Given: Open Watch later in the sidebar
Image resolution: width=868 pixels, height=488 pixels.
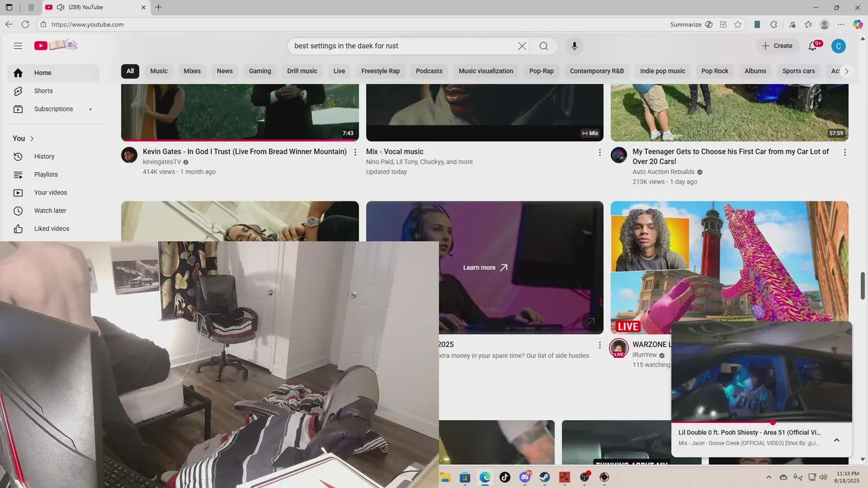Looking at the screenshot, I should tap(54, 211).
